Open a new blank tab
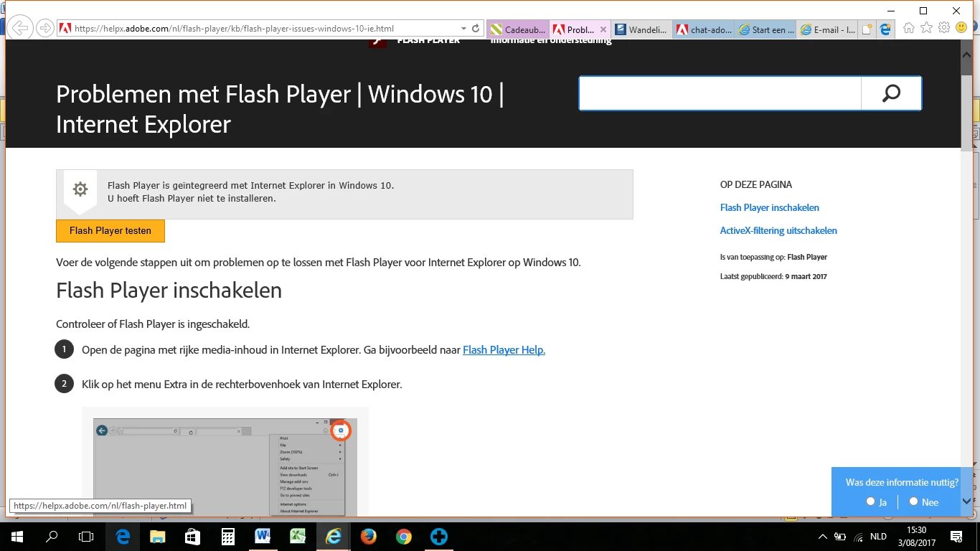 tap(867, 29)
